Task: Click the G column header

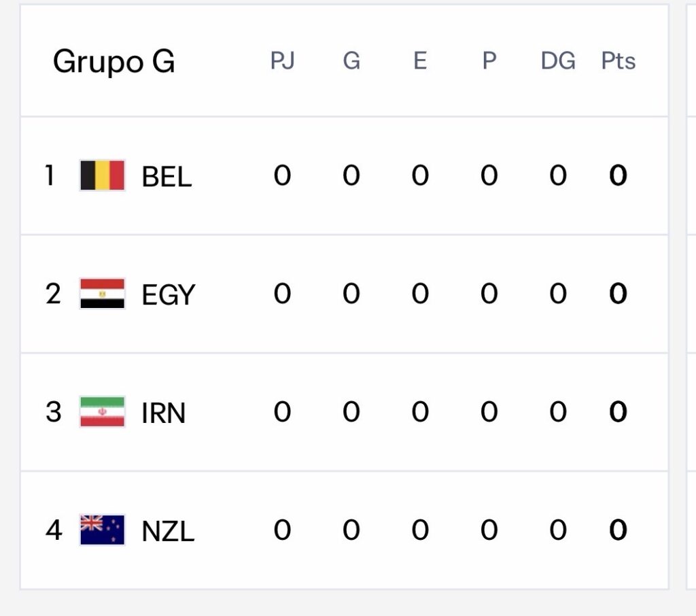Action: 351,61
